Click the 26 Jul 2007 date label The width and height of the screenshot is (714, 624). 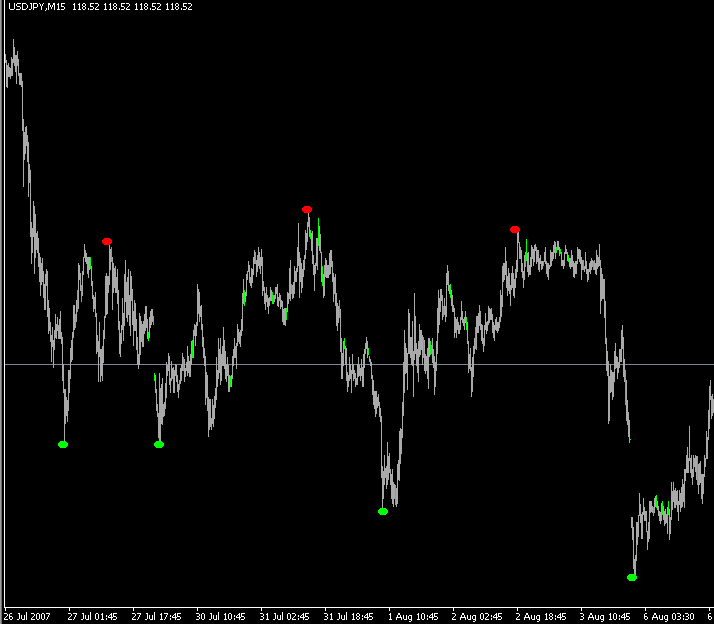click(27, 617)
